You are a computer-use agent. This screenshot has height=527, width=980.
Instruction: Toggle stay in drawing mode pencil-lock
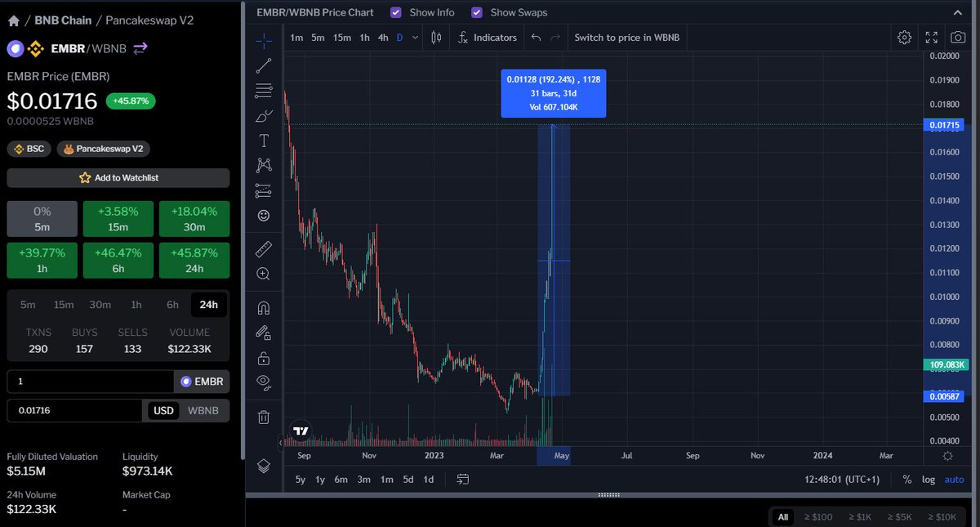[x=264, y=333]
